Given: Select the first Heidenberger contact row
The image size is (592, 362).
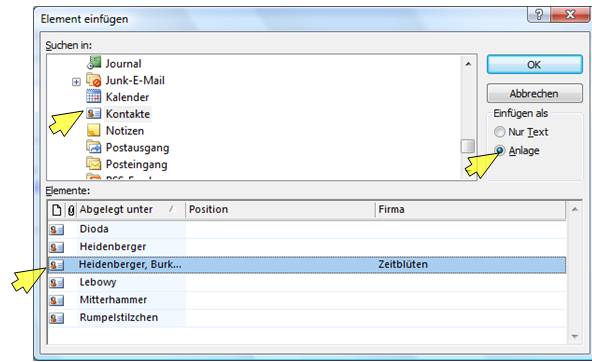Looking at the screenshot, I should 307,247.
